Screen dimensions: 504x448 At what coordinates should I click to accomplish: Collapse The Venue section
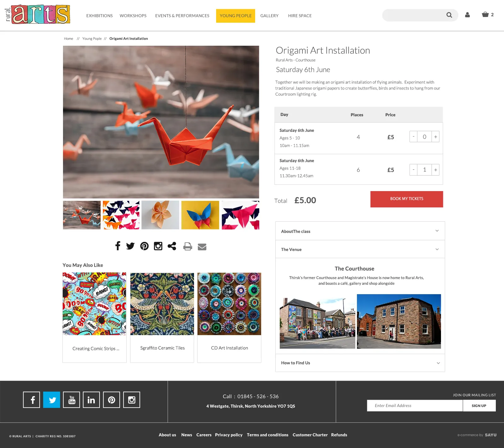coord(360,249)
